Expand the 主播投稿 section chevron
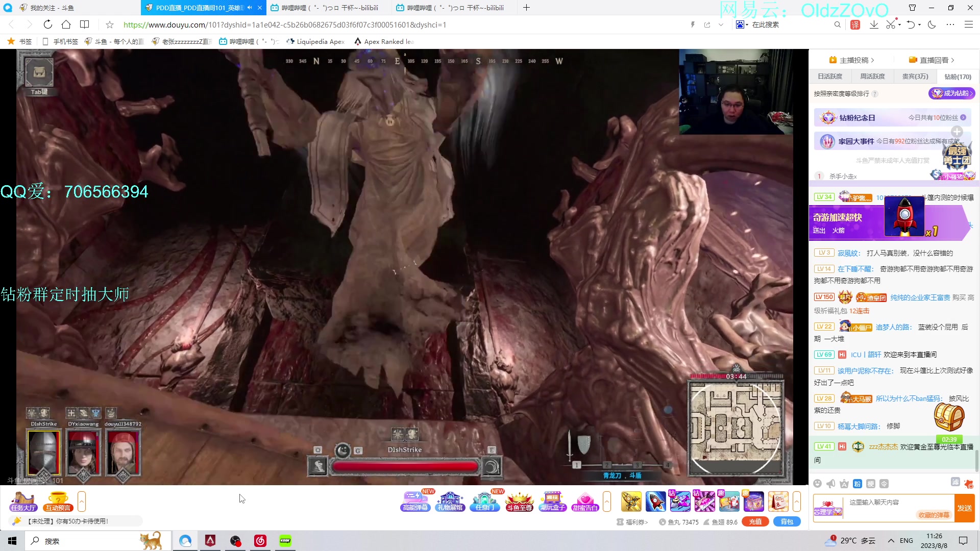Viewport: 980px width, 551px height. (x=873, y=60)
